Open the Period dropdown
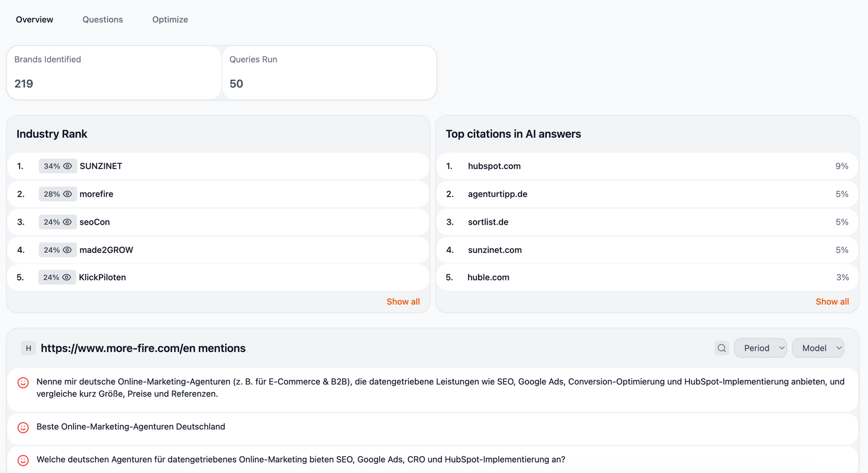This screenshot has height=473, width=868. [760, 348]
